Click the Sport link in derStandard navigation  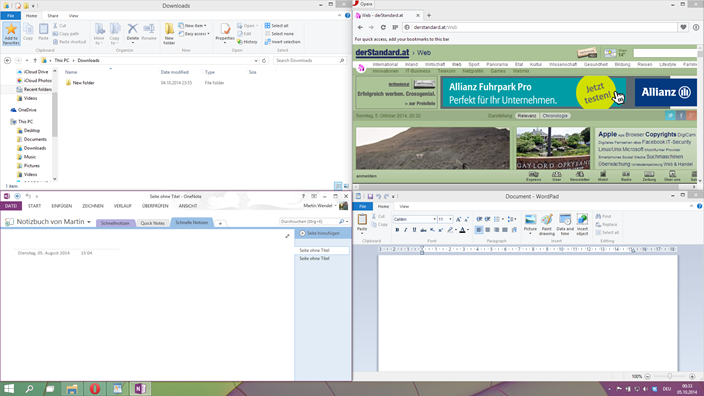[x=474, y=65]
